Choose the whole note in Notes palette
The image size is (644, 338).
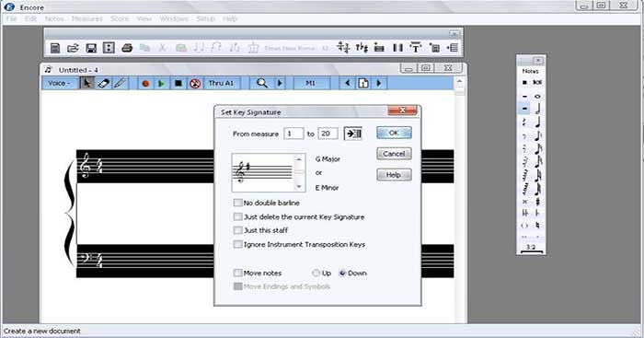pyautogui.click(x=537, y=97)
